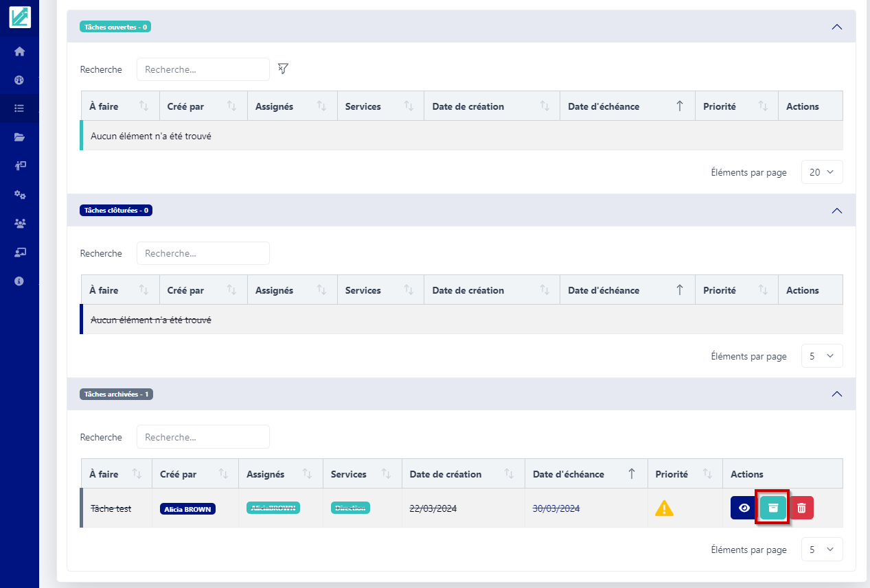
Task: Collapse the Tâches clôturées section
Action: tap(836, 211)
